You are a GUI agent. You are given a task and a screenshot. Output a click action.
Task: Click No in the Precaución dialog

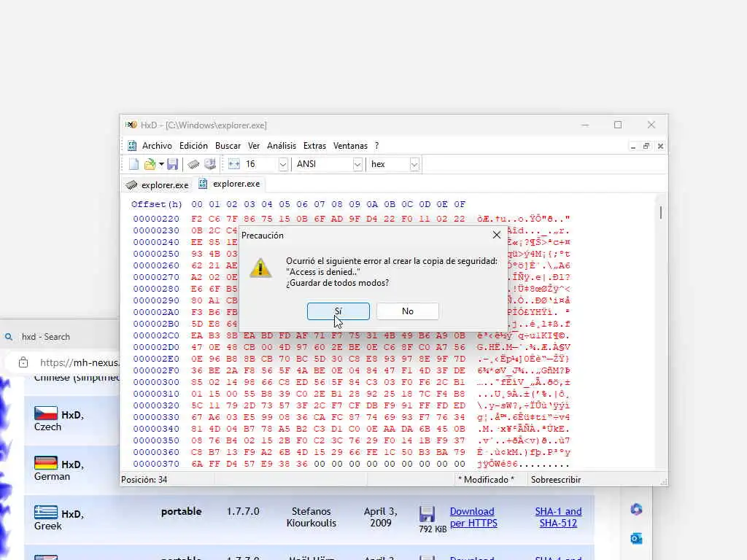(408, 311)
